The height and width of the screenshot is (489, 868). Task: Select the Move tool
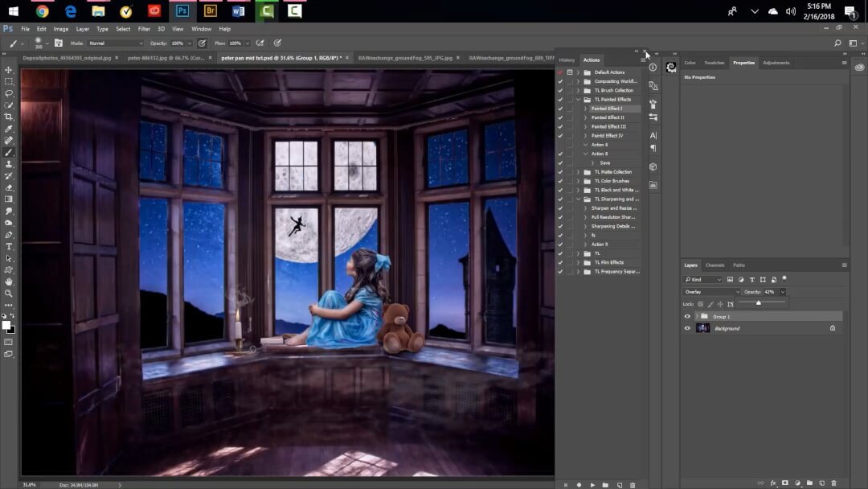8,70
